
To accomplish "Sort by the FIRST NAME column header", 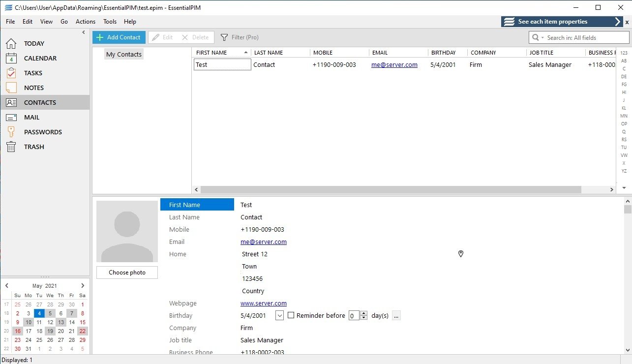I will click(221, 53).
